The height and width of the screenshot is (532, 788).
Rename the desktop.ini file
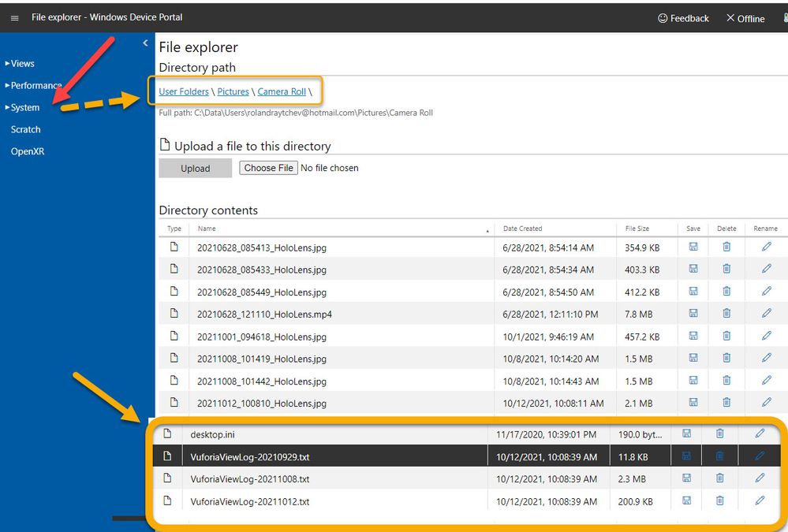pos(760,433)
